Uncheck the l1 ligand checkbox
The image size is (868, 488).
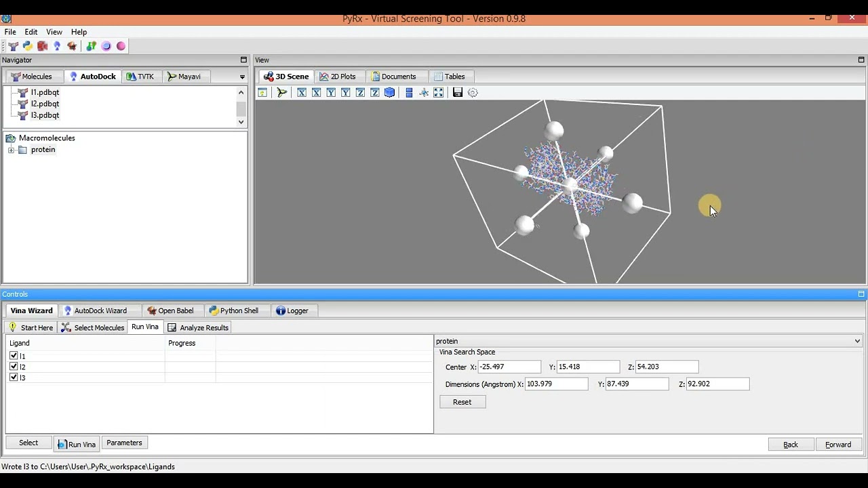coord(14,355)
